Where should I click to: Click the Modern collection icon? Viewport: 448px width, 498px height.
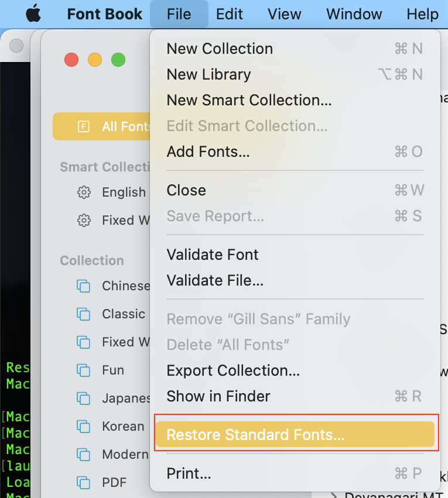coord(84,455)
